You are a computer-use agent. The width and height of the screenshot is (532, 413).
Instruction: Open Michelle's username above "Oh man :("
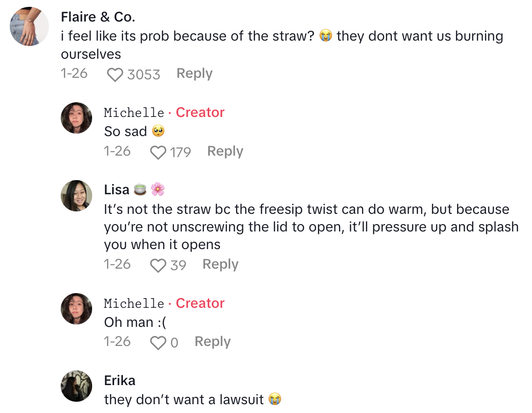click(x=134, y=303)
